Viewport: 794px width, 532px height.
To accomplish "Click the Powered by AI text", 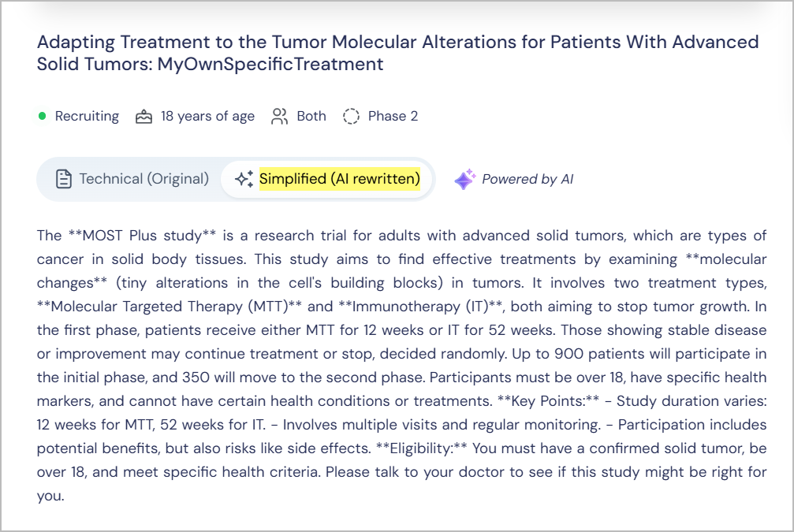I will 527,179.
